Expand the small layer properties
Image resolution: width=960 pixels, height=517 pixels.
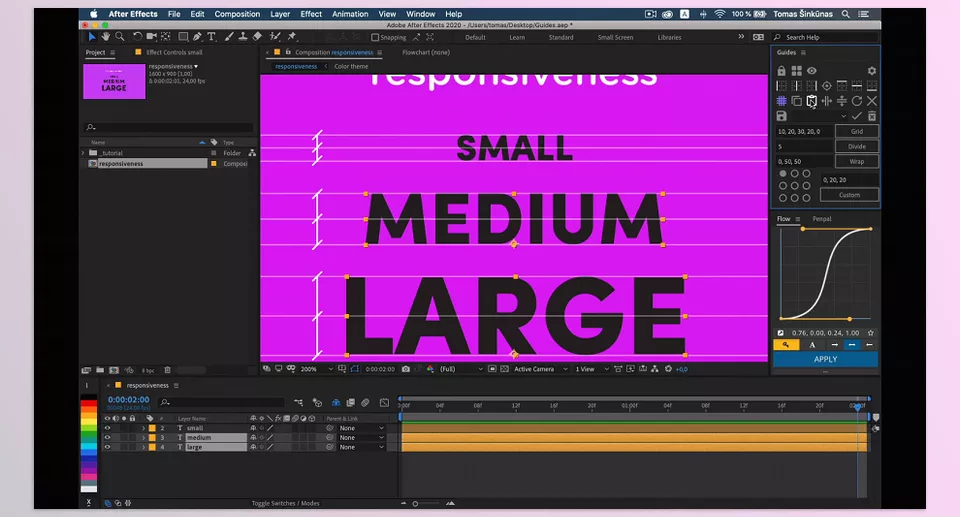point(144,428)
